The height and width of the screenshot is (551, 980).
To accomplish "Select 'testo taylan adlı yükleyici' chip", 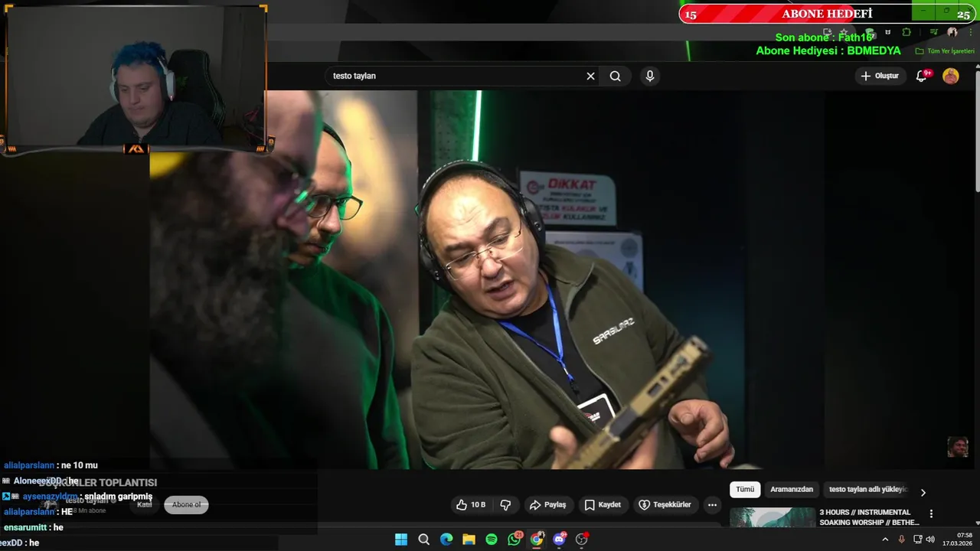I will 867,490.
